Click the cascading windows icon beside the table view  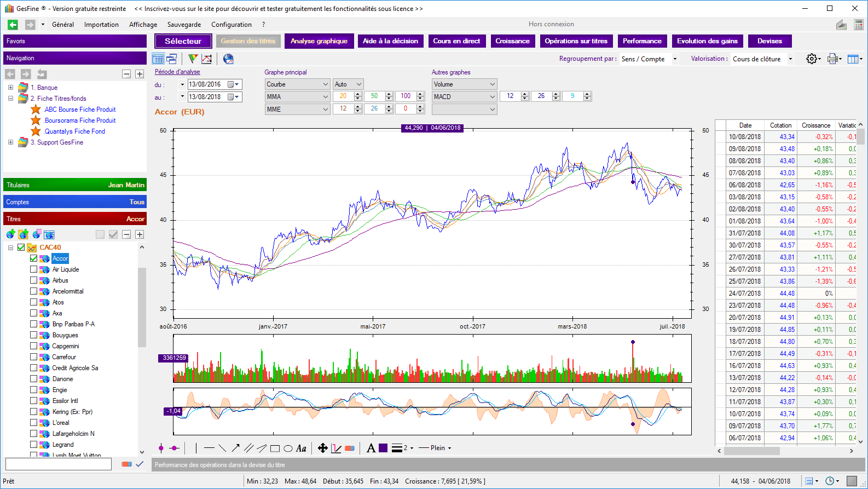pyautogui.click(x=172, y=59)
